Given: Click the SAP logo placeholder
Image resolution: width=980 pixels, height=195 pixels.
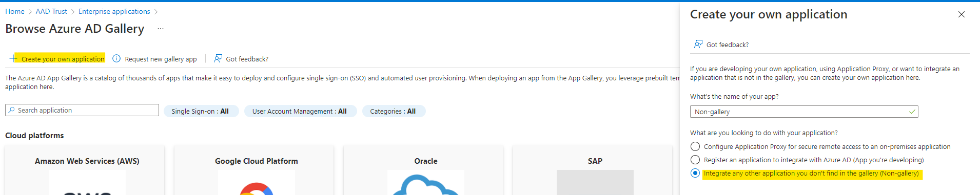Looking at the screenshot, I should click(x=595, y=182).
